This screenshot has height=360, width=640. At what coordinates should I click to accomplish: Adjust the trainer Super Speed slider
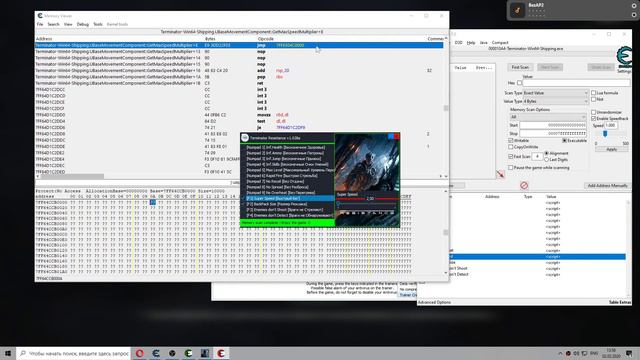[339, 204]
